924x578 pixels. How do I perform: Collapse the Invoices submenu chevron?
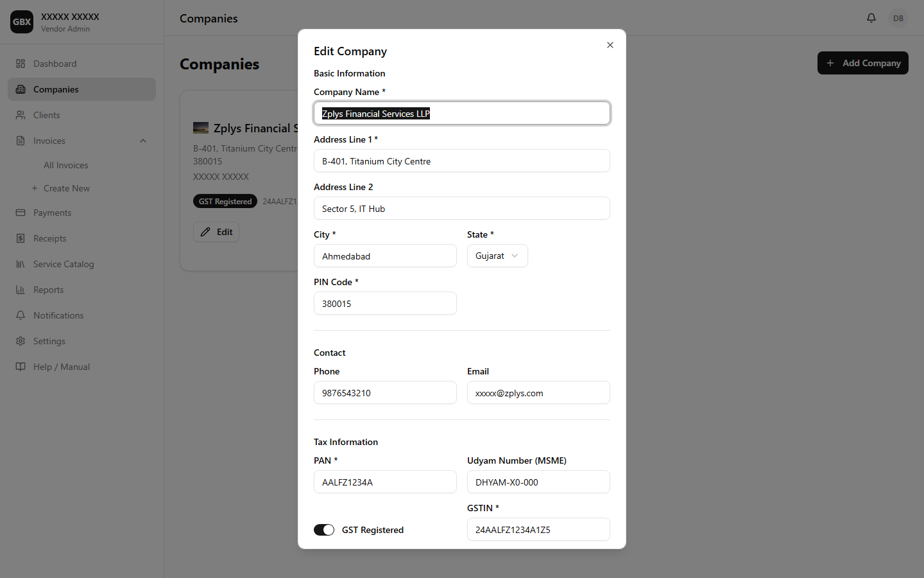click(x=143, y=141)
